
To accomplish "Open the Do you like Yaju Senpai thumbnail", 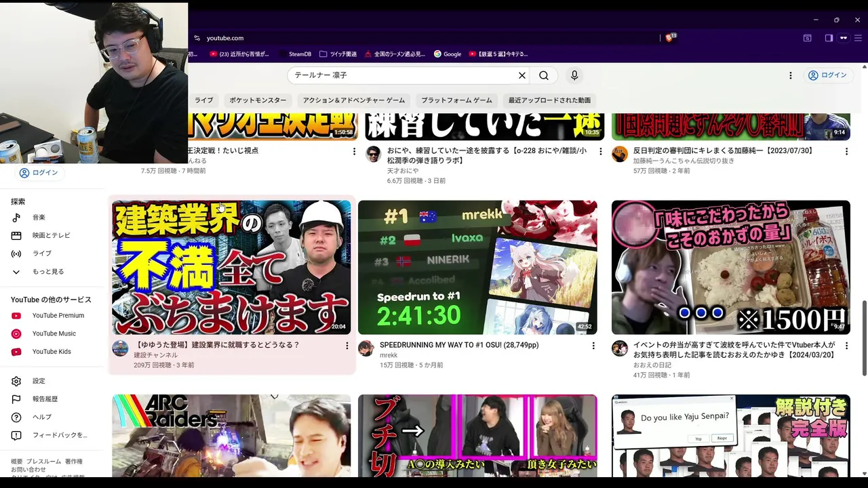I will 730,435.
